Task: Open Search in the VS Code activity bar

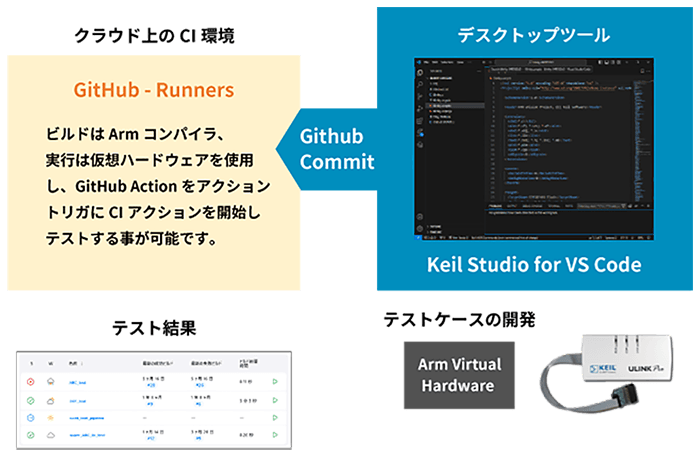Action: 420,84
